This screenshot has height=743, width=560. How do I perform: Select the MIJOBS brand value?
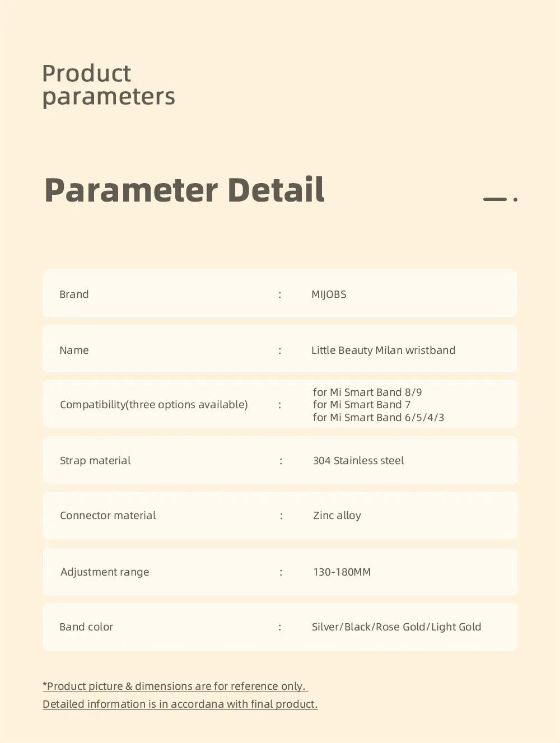(329, 295)
